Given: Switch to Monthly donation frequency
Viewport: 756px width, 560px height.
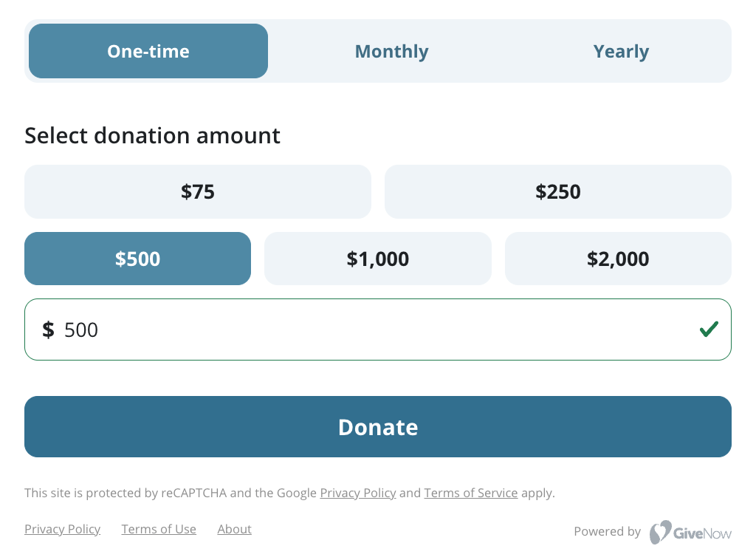Looking at the screenshot, I should pyautogui.click(x=391, y=51).
